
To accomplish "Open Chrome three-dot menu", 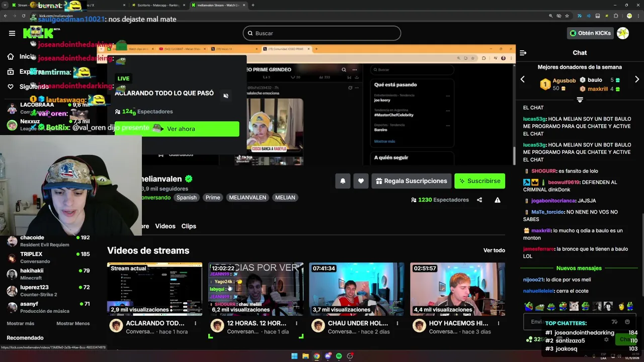I will 638,16.
